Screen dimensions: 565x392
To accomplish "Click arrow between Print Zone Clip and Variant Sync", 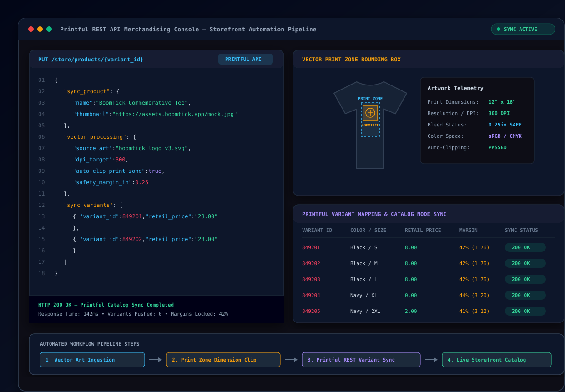I will click(291, 360).
